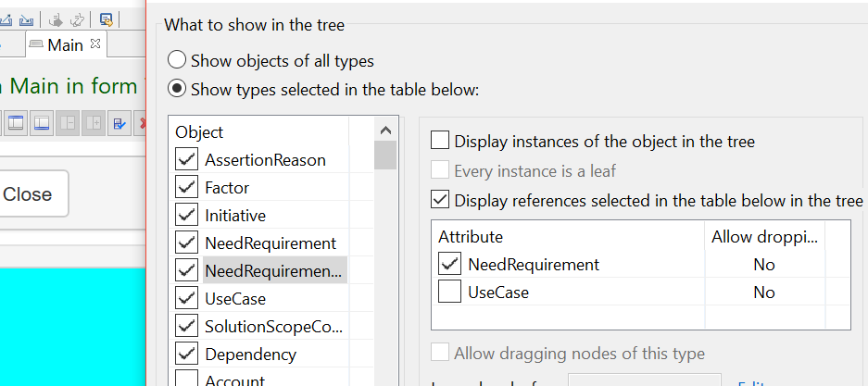
Task: Click the Object list's vertical scrollbar thumb
Action: point(386,156)
